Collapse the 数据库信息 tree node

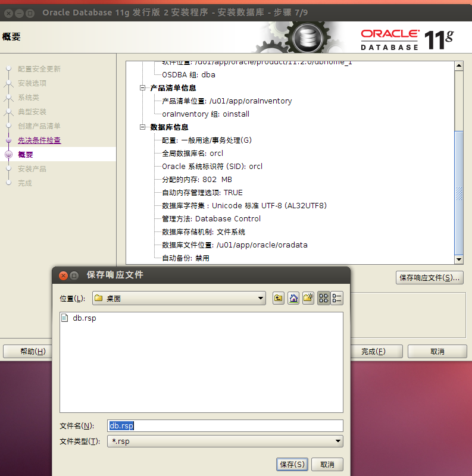pyautogui.click(x=142, y=127)
